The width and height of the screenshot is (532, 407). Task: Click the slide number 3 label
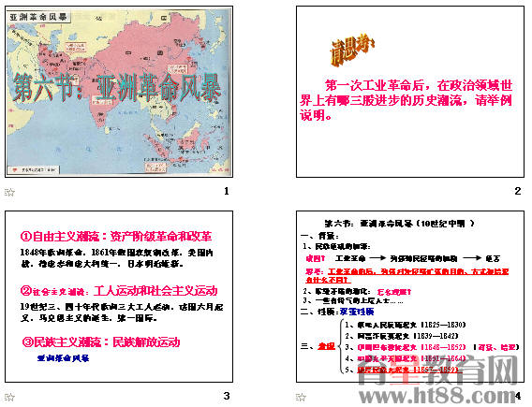pos(227,396)
